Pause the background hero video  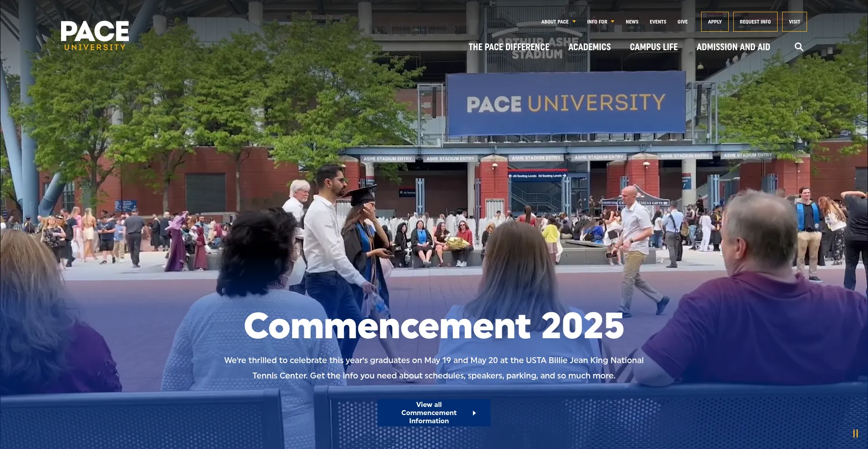click(855, 434)
